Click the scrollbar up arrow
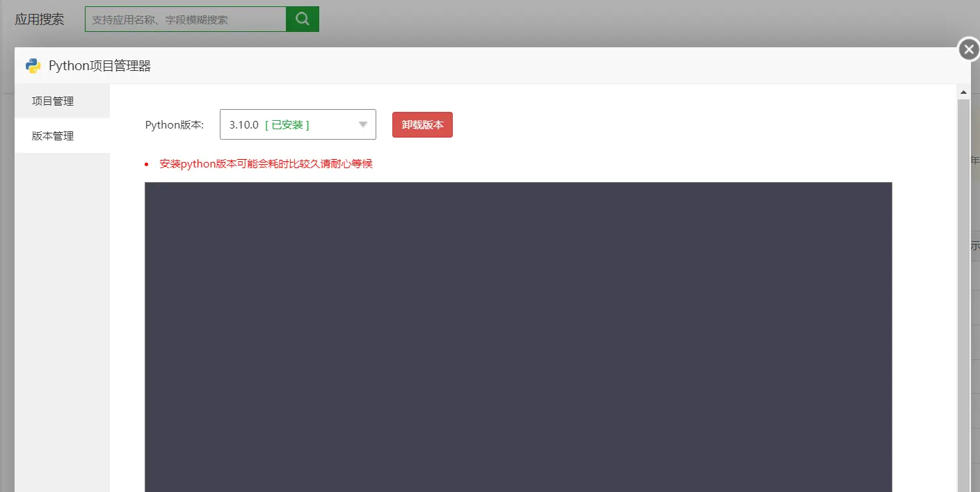The height and width of the screenshot is (492, 980). tap(963, 92)
